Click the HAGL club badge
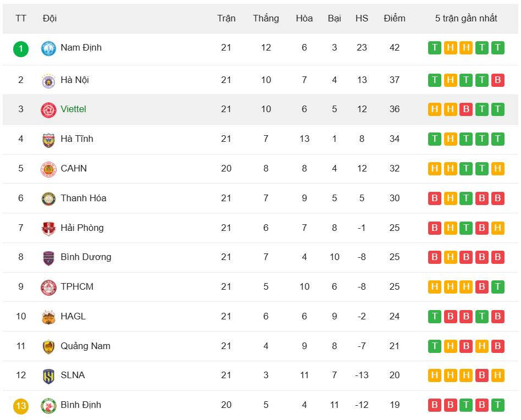 [48, 317]
